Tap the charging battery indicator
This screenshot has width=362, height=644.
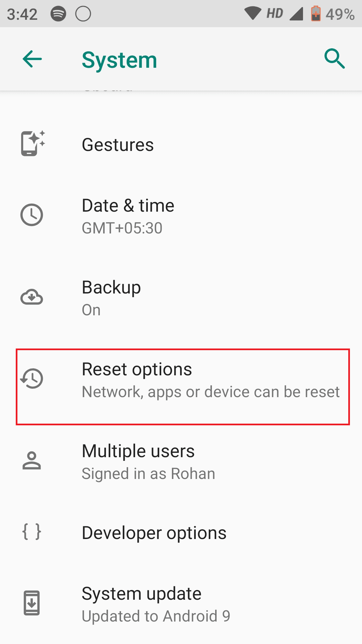pyautogui.click(x=315, y=13)
